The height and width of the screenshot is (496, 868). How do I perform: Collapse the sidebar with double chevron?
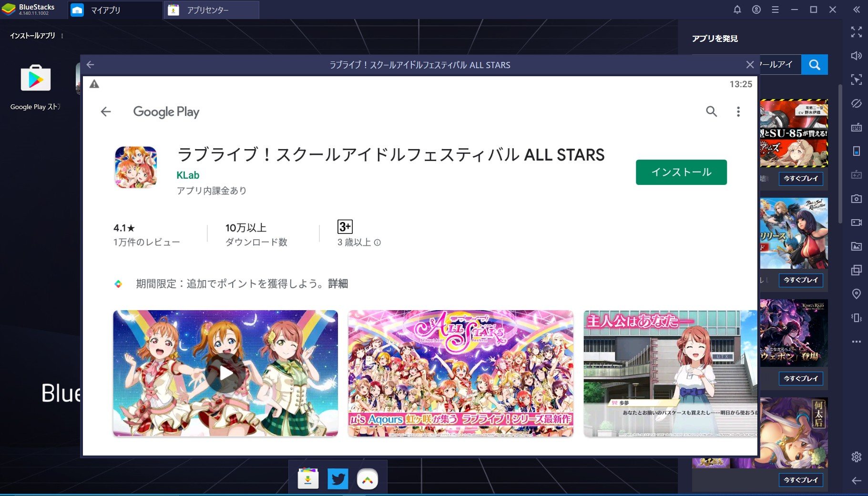click(856, 10)
